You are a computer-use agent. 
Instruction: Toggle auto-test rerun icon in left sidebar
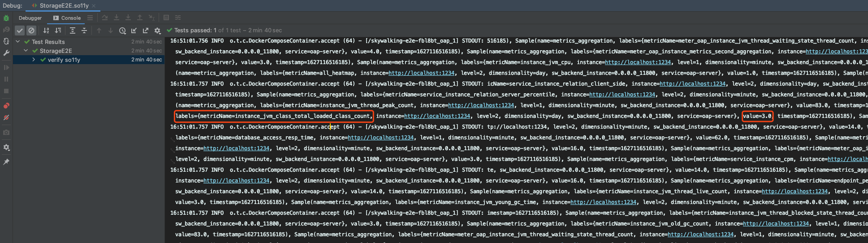tap(6, 41)
